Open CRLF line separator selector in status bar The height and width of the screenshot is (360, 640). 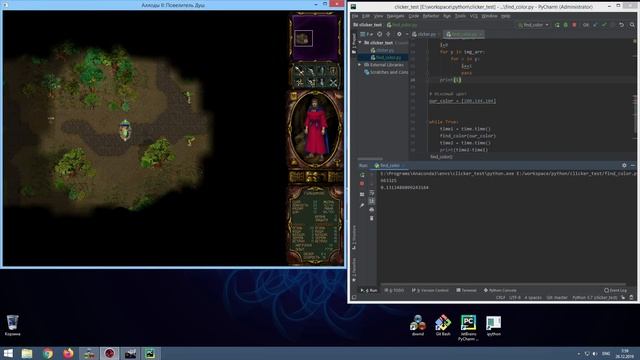tap(500, 298)
